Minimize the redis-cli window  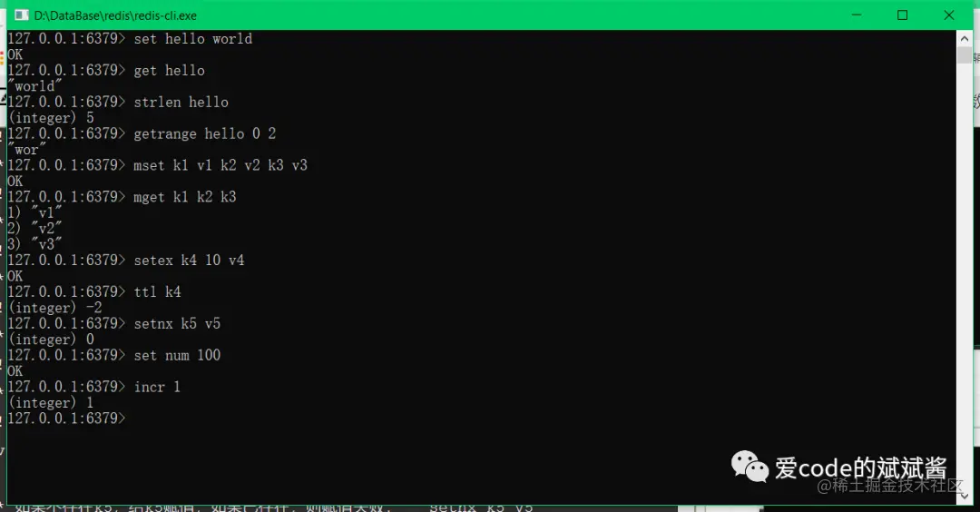pyautogui.click(x=857, y=15)
